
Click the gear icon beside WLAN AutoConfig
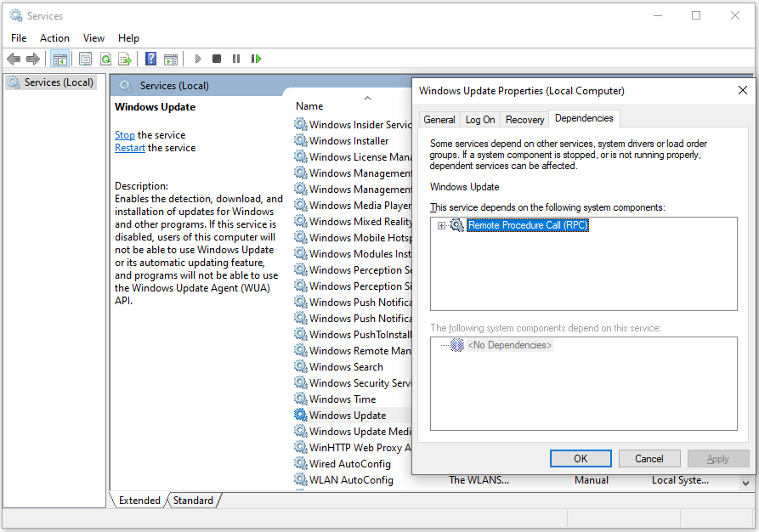[301, 479]
